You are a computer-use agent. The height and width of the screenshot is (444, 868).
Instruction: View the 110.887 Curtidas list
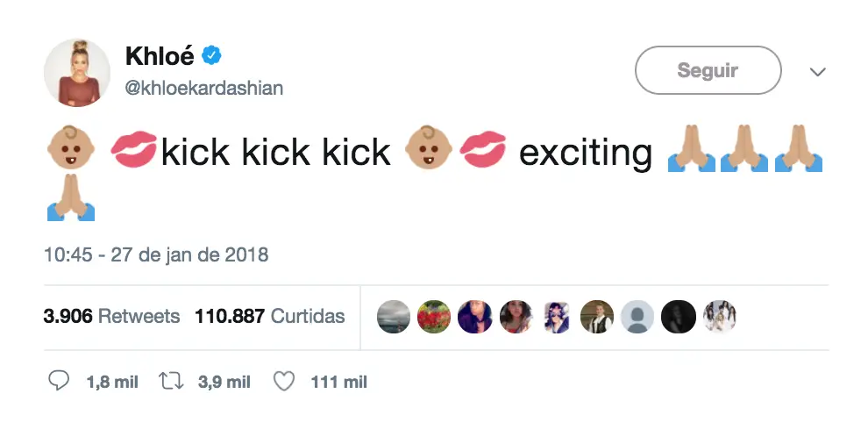coord(269,316)
